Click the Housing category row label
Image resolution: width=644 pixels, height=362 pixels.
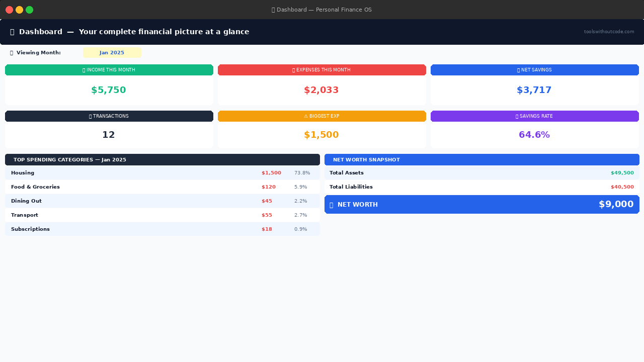click(x=23, y=173)
